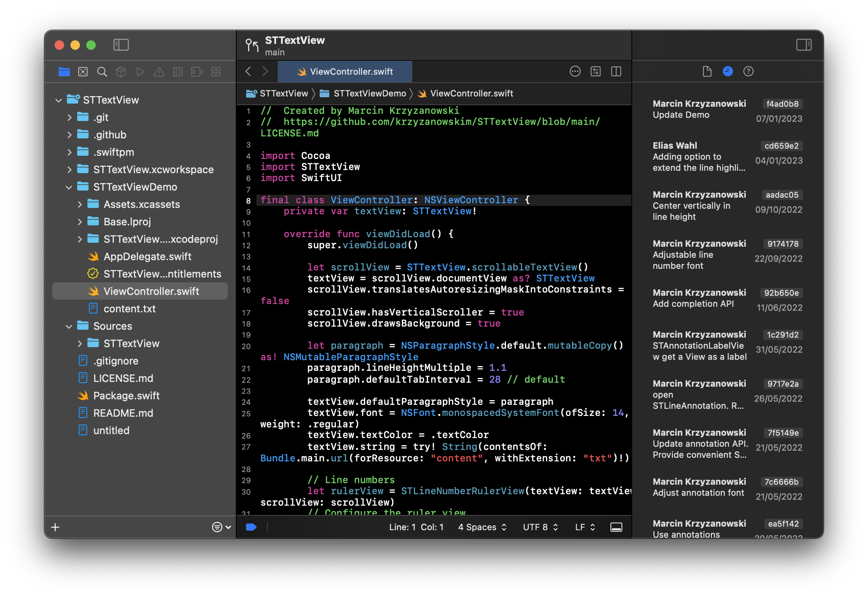Click the commit hash badge aadac05

click(782, 195)
